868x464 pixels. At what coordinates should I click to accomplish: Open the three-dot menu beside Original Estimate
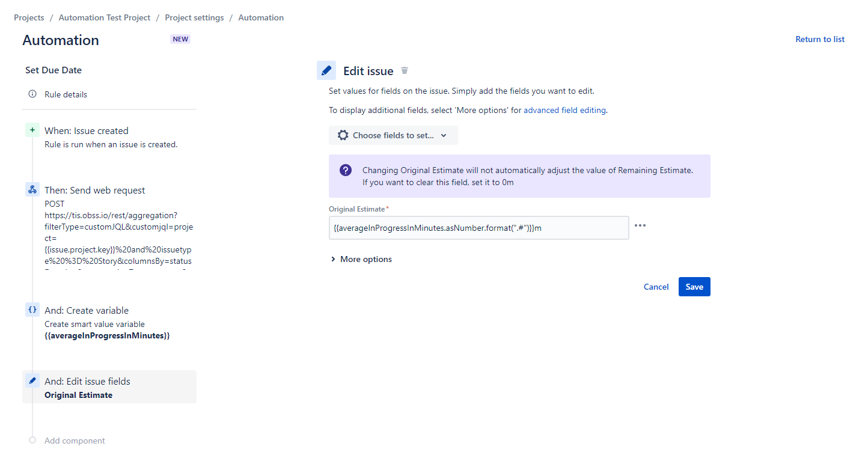pyautogui.click(x=640, y=226)
